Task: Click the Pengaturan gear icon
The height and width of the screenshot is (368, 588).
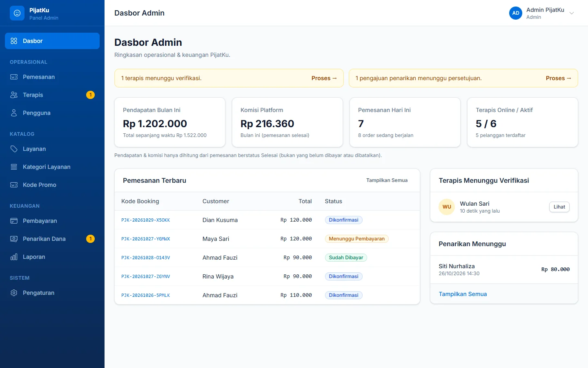Action: [x=14, y=293]
